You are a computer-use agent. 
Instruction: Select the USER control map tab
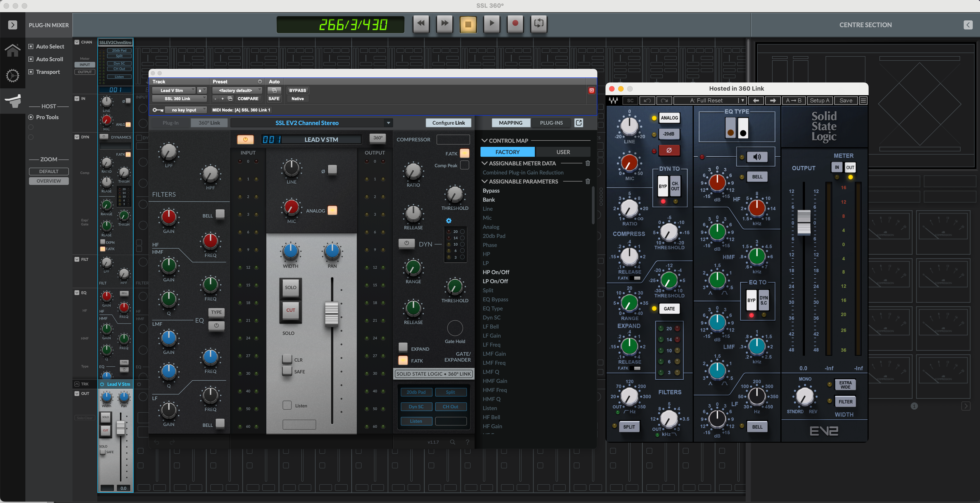pyautogui.click(x=563, y=152)
